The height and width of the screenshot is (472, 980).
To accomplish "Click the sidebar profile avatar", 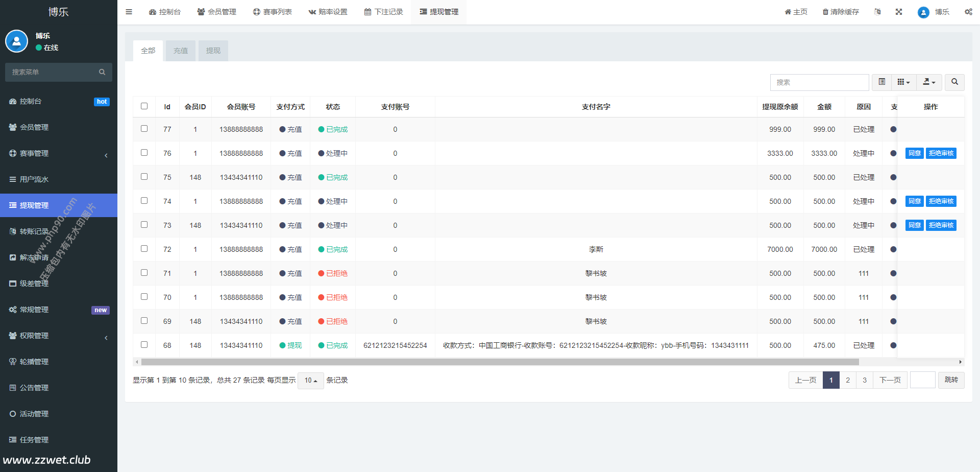I will pyautogui.click(x=16, y=41).
